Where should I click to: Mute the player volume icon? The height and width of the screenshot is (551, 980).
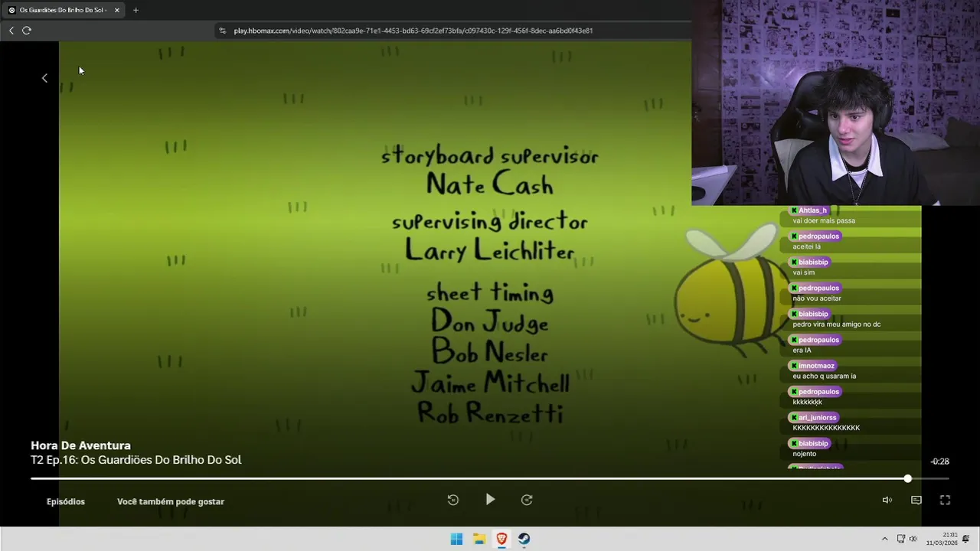coord(887,500)
